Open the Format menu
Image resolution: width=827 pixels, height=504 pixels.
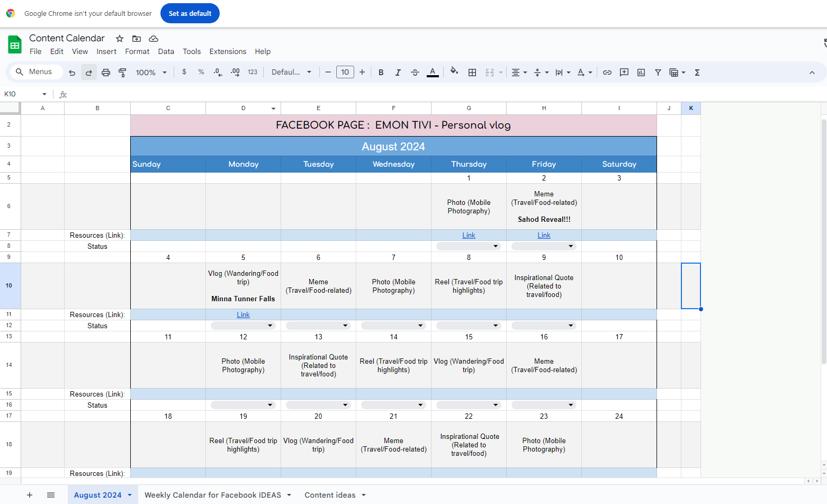point(137,51)
